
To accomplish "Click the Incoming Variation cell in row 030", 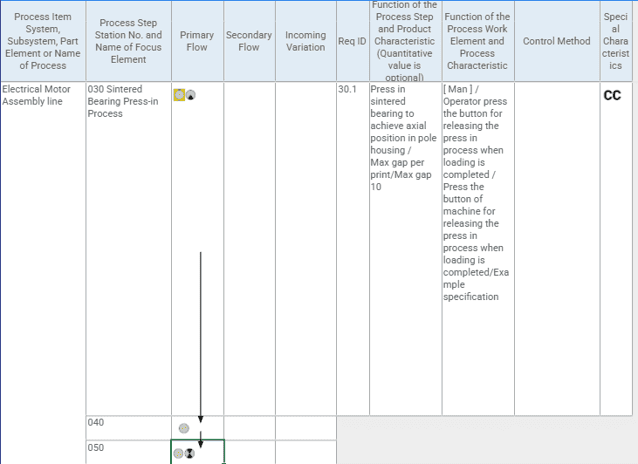I will pos(306,249).
